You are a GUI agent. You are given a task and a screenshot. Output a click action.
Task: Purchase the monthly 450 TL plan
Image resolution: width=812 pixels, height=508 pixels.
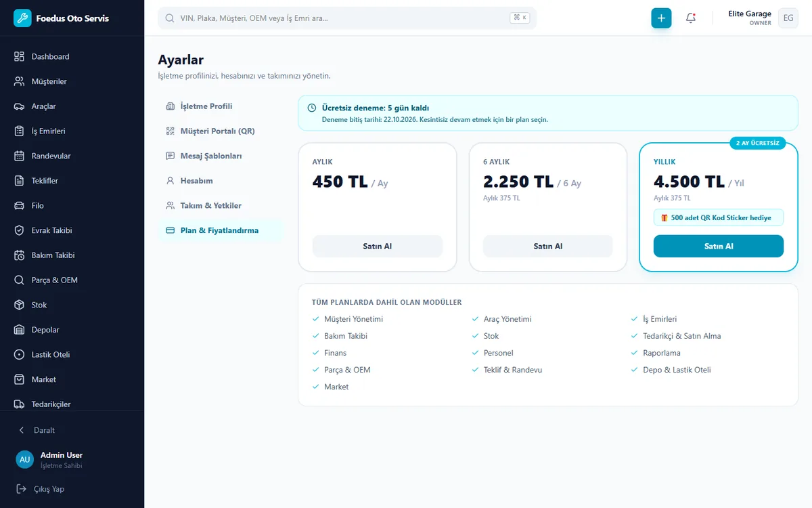point(377,246)
